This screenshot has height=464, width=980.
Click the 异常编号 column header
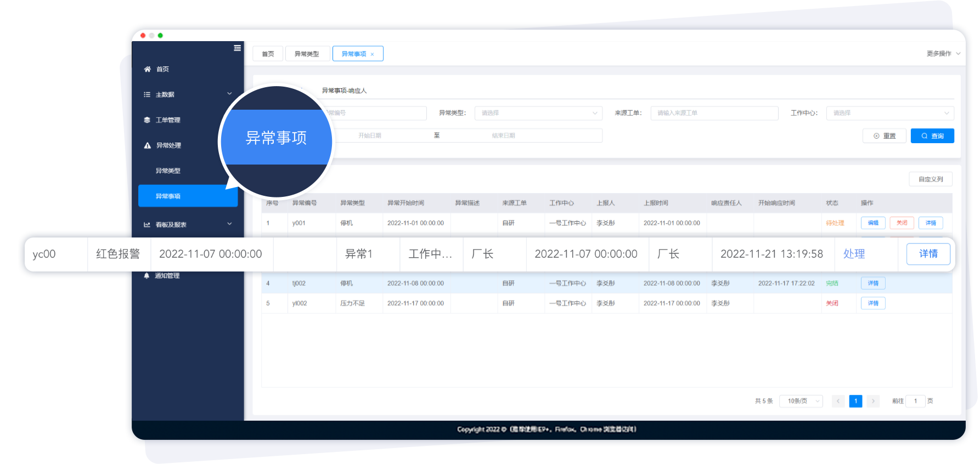pyautogui.click(x=305, y=203)
